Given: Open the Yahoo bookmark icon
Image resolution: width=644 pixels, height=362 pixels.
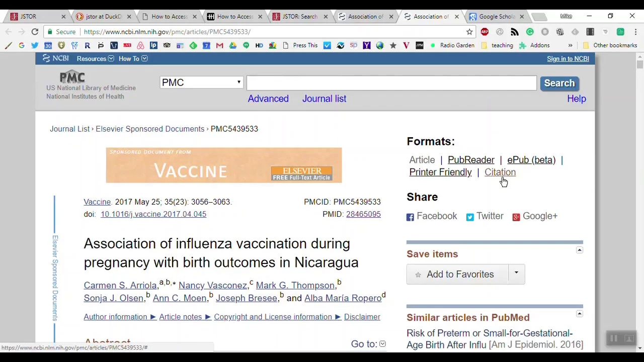Looking at the screenshot, I should point(367,45).
